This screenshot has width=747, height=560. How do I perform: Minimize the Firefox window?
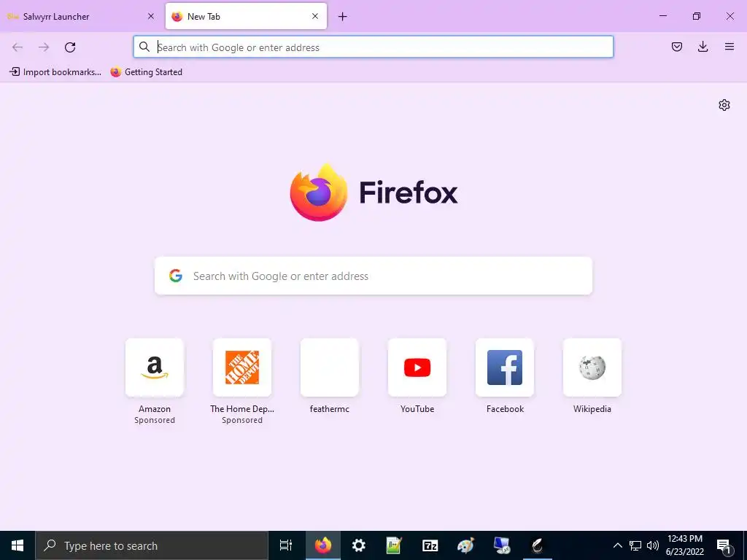click(662, 16)
